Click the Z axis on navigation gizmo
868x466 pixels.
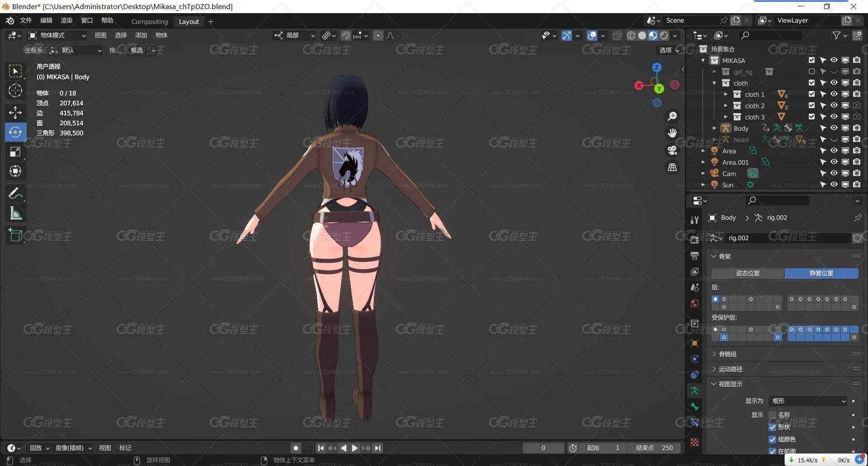657,67
